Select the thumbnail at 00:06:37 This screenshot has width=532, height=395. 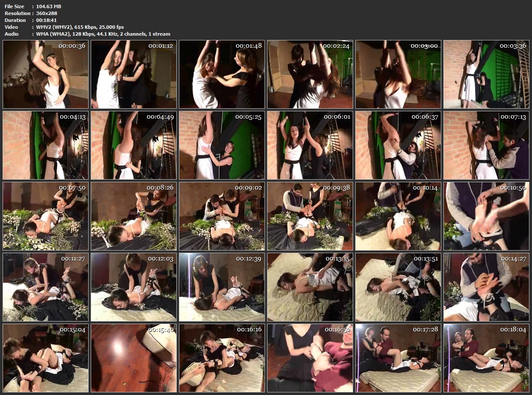[398, 145]
